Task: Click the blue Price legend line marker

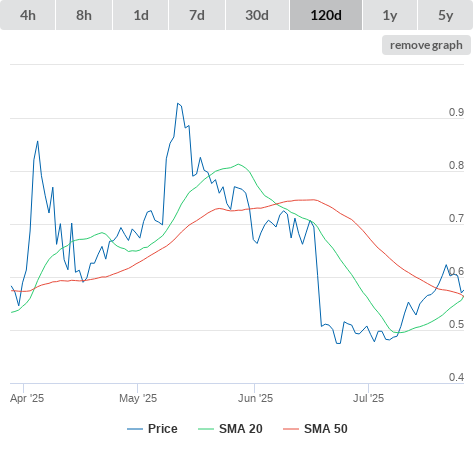Action: click(135, 429)
